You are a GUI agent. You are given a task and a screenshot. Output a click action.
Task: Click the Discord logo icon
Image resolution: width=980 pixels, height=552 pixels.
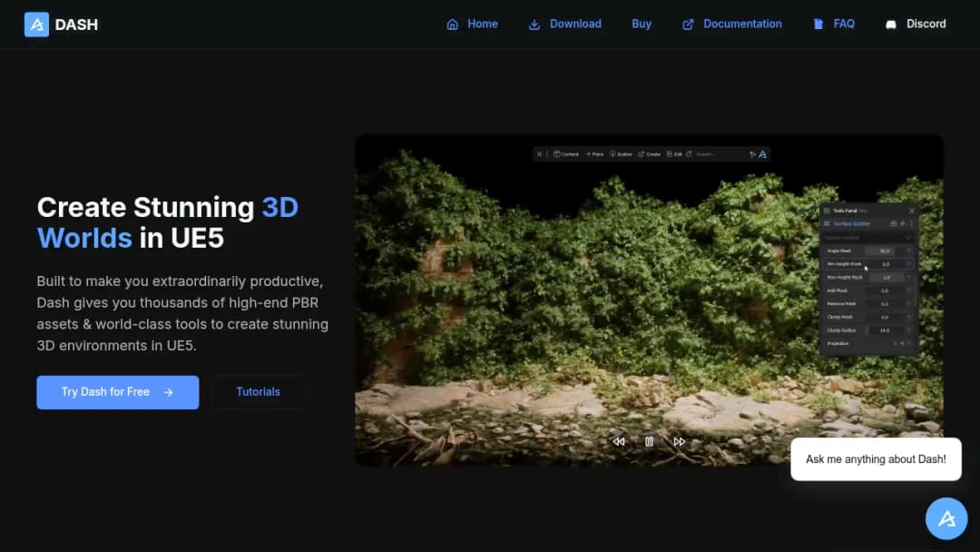point(891,25)
